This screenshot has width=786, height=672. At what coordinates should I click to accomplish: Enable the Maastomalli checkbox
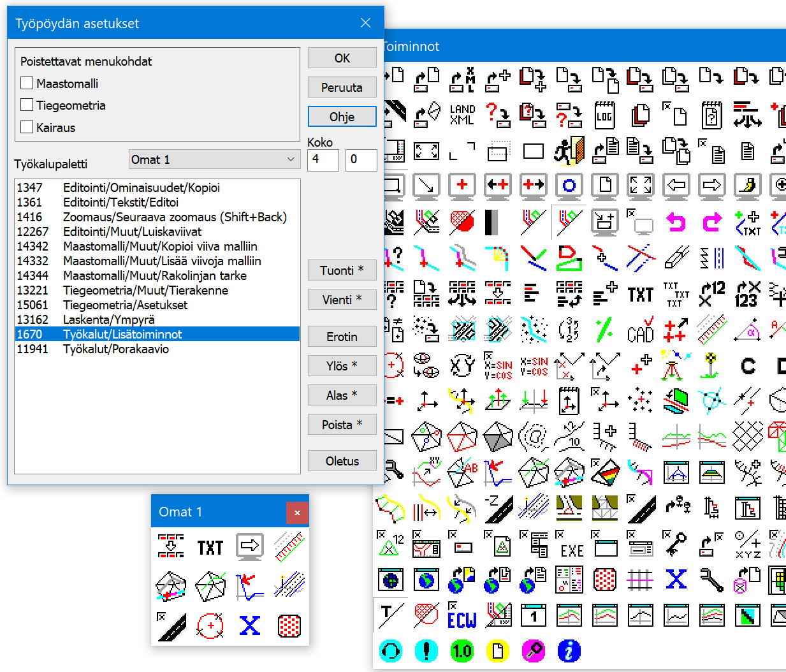click(27, 83)
